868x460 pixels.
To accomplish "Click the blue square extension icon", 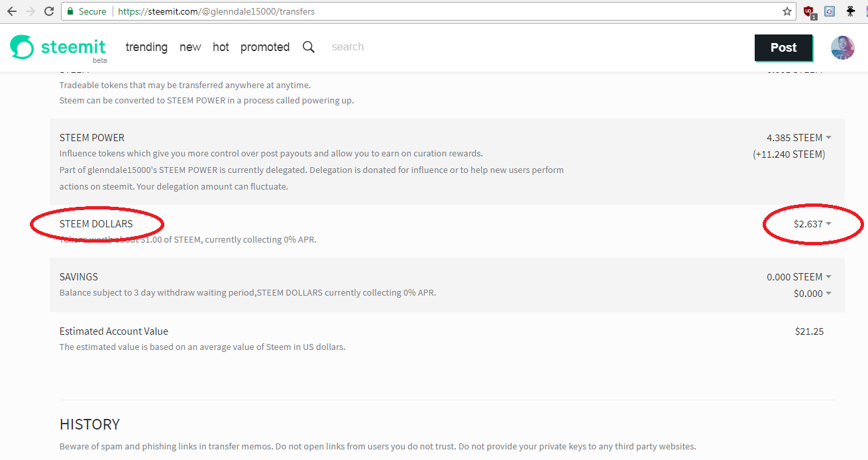I will (830, 11).
